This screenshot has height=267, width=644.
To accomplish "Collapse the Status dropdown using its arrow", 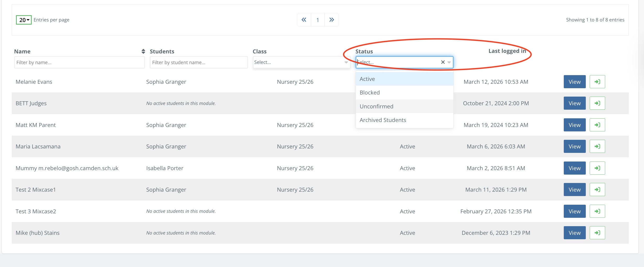I will coord(449,62).
